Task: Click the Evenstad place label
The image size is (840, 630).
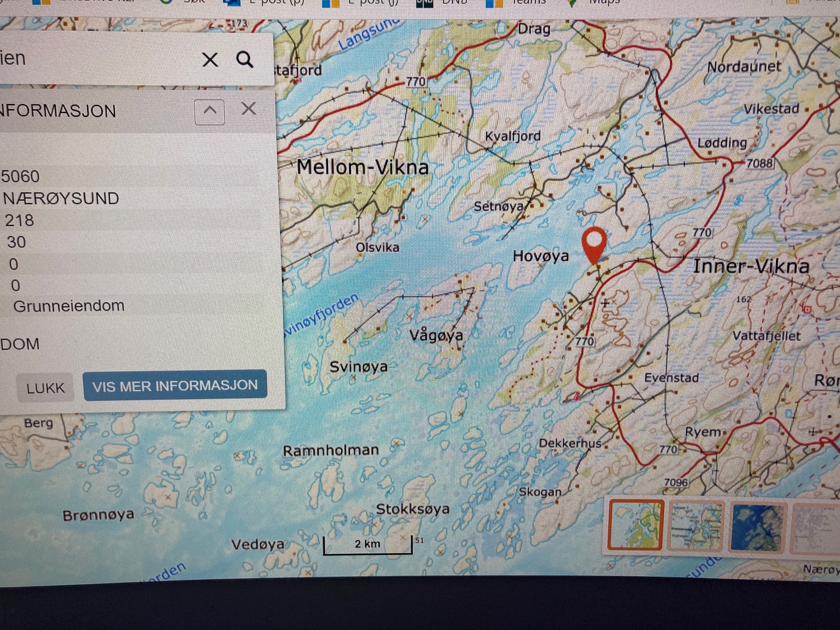Action: pyautogui.click(x=671, y=378)
